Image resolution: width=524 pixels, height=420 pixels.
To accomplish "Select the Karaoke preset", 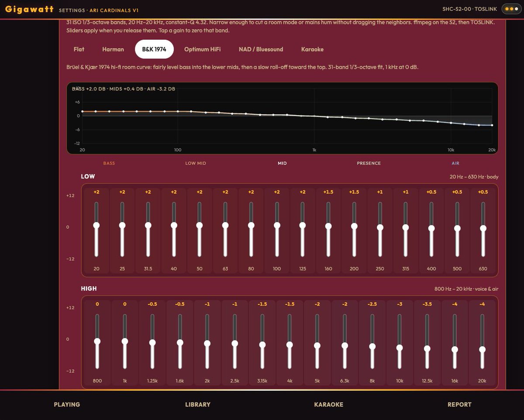I will [312, 49].
